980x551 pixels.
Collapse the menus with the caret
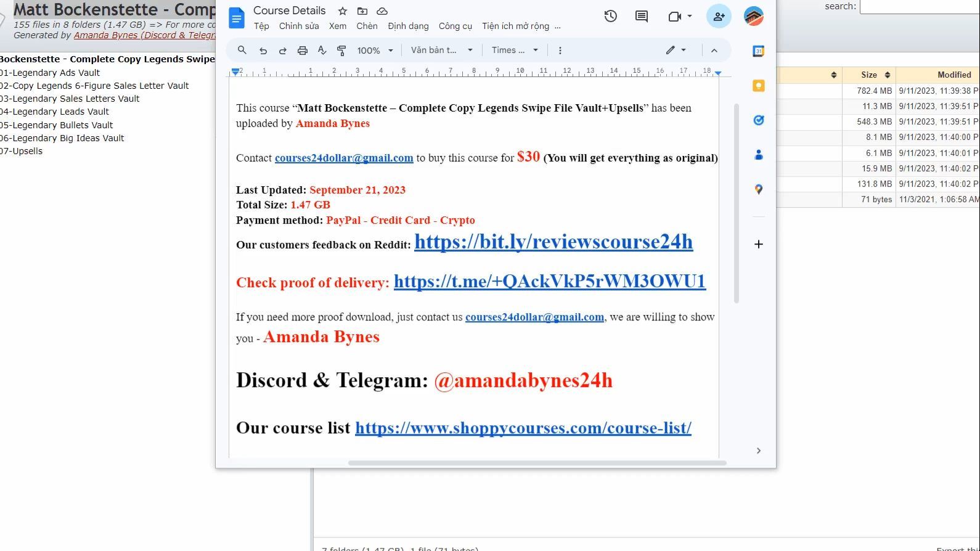pos(714,51)
